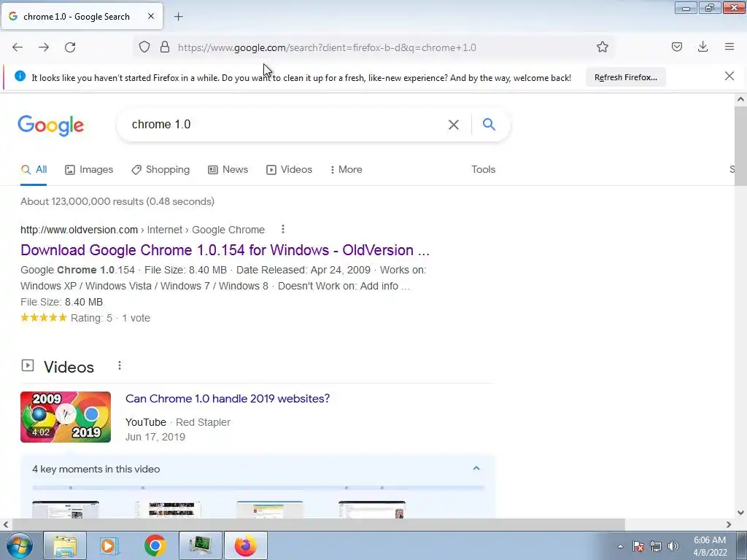Click the Videos section play icon

click(x=28, y=366)
